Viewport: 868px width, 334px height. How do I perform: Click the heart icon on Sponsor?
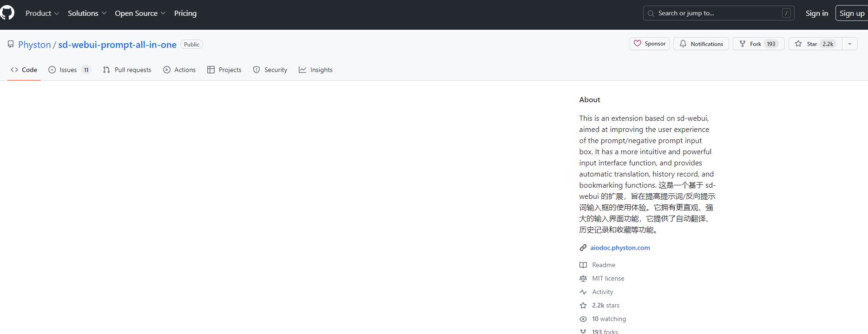638,43
